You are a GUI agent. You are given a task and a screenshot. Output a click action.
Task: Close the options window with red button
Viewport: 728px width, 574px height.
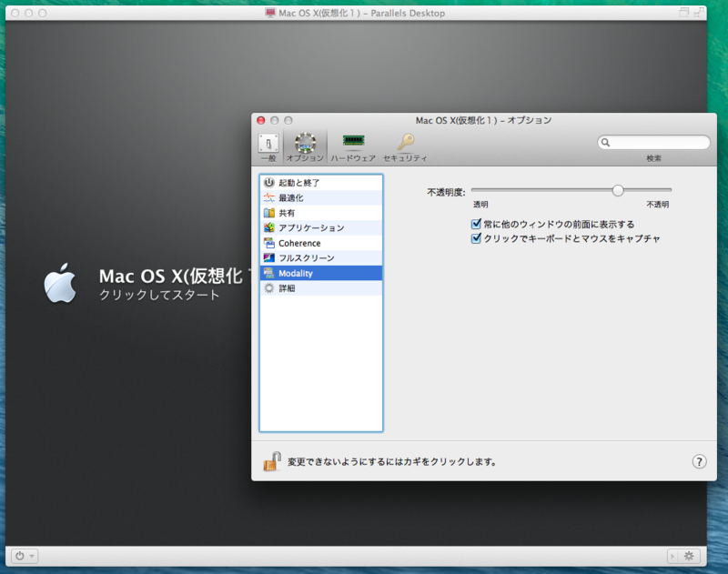[x=261, y=121]
